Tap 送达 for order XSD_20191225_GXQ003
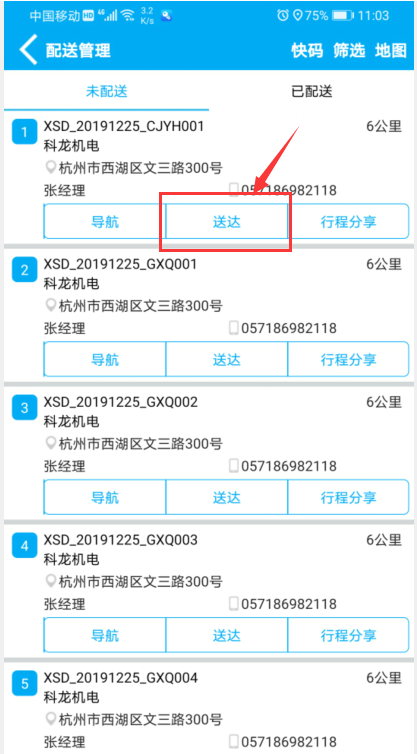This screenshot has width=417, height=754. point(227,634)
